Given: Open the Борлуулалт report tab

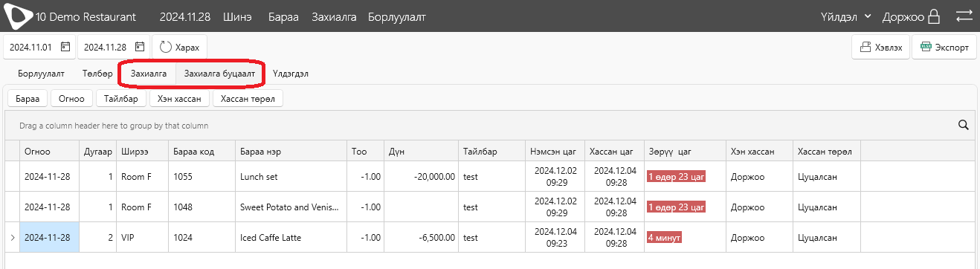Looking at the screenshot, I should (42, 74).
